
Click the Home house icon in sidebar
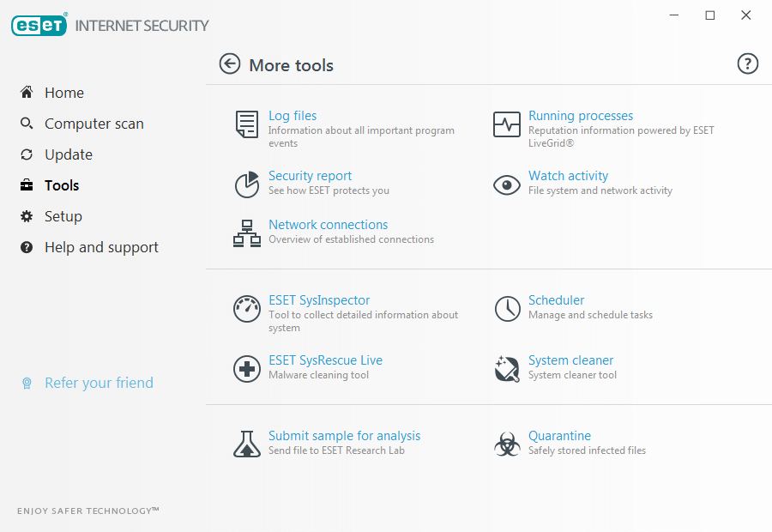[x=27, y=92]
